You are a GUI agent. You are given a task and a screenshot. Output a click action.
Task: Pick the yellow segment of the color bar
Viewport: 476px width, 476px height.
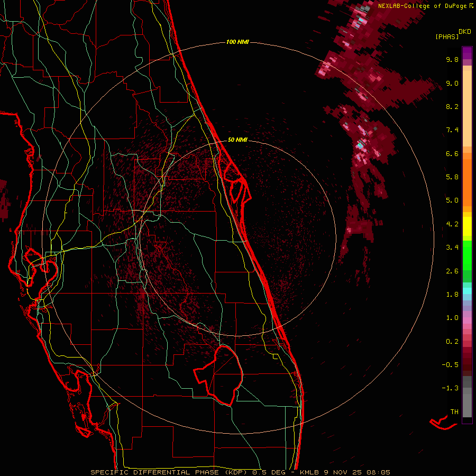467,226
